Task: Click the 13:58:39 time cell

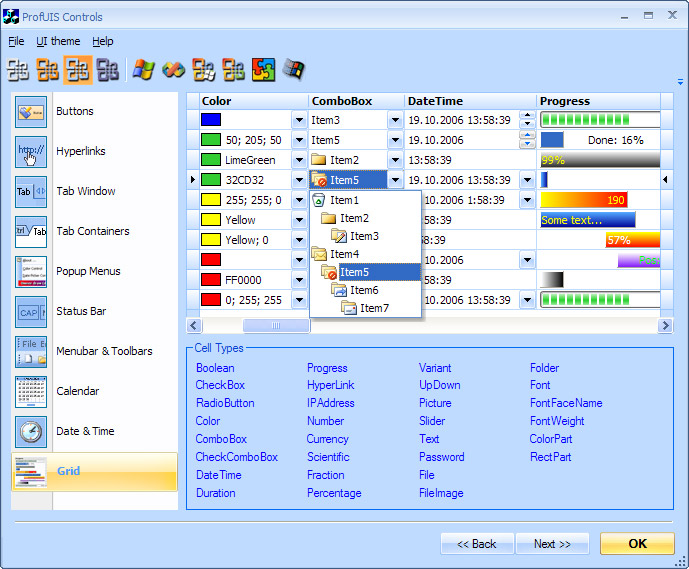Action: pyautogui.click(x=470, y=160)
